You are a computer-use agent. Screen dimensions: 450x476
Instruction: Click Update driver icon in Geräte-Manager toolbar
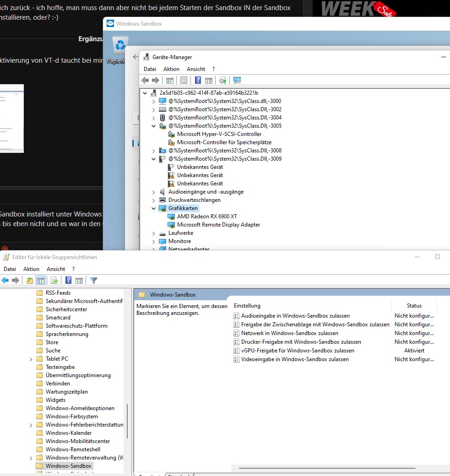(x=223, y=81)
